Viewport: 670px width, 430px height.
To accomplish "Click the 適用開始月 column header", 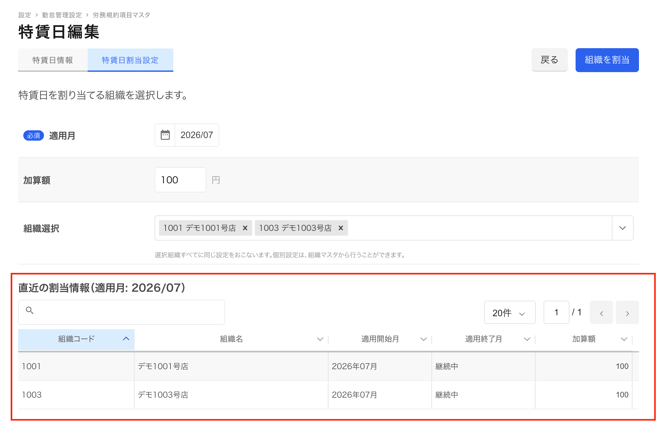I will [x=380, y=339].
